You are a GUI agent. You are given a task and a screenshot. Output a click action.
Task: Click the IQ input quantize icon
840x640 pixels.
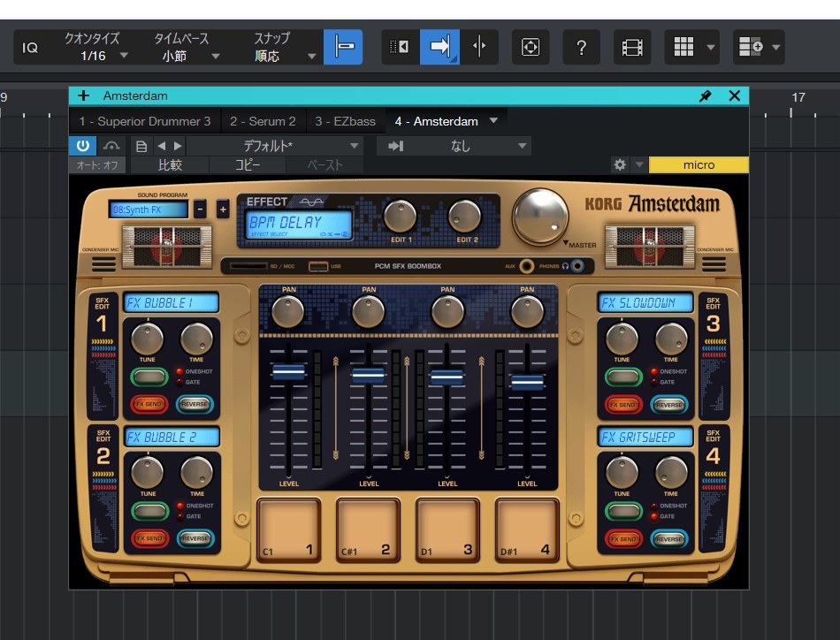pyautogui.click(x=31, y=48)
